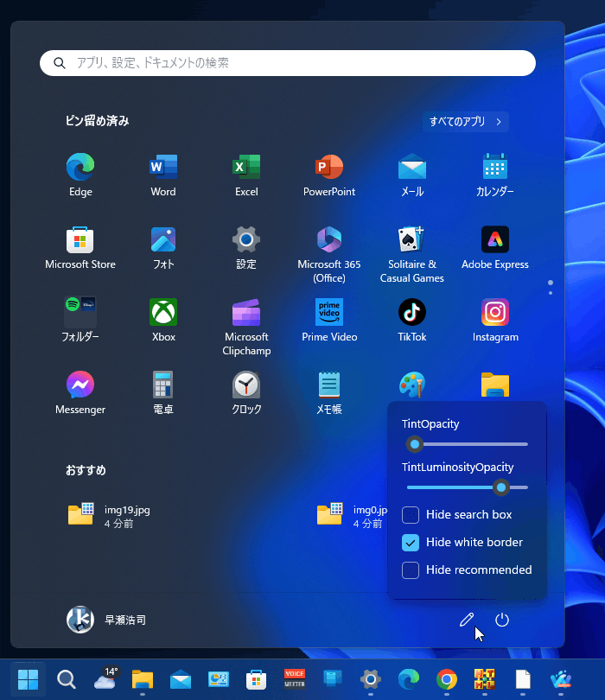Open recommended file img0.jpg
Viewport: 605px width, 700px height.
tap(352, 516)
